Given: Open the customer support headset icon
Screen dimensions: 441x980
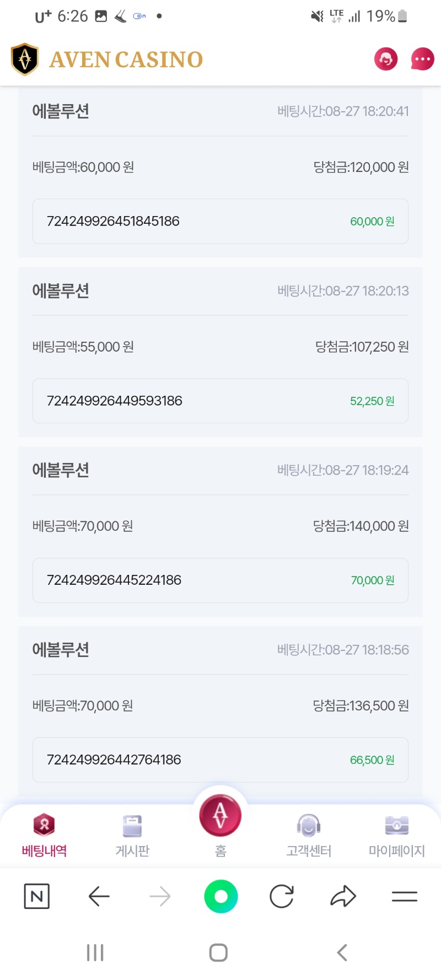Looking at the screenshot, I should (386, 59).
